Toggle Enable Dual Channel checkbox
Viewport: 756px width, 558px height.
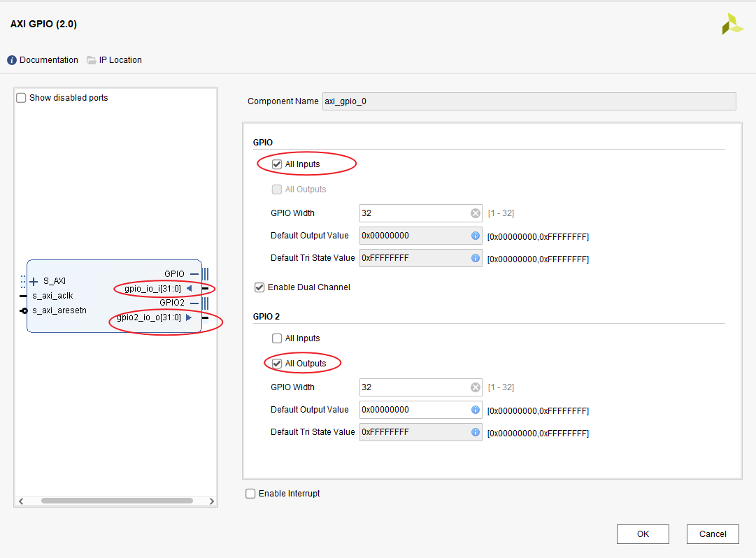260,287
